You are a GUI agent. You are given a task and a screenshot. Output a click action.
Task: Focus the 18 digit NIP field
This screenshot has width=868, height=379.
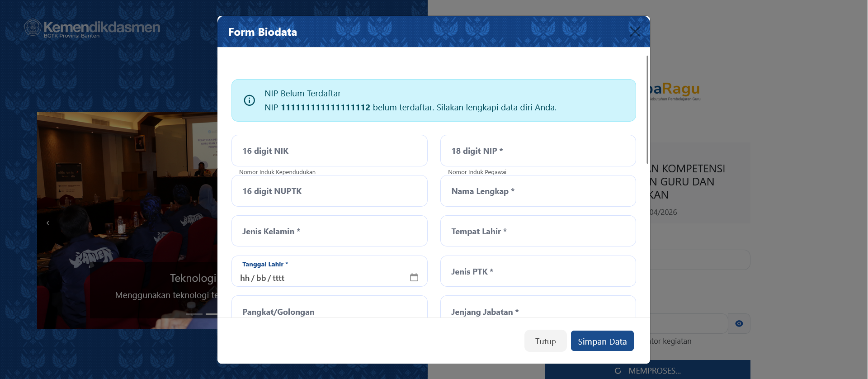point(538,151)
